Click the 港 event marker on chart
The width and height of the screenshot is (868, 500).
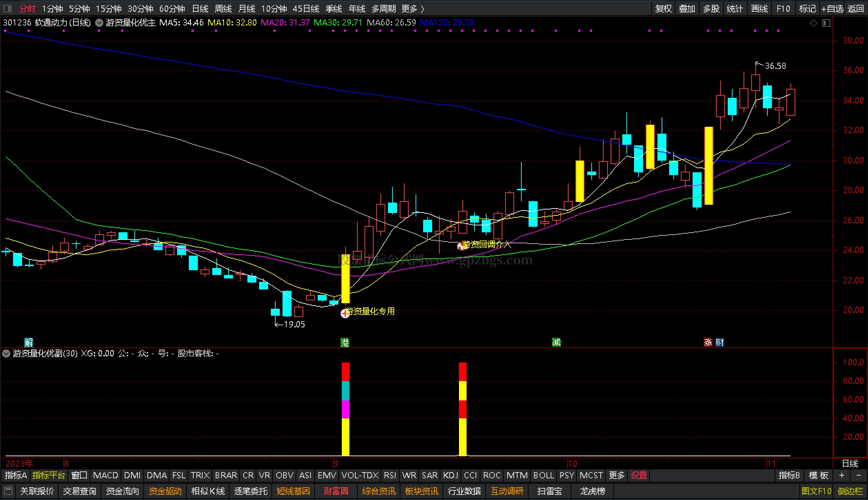pyautogui.click(x=345, y=342)
